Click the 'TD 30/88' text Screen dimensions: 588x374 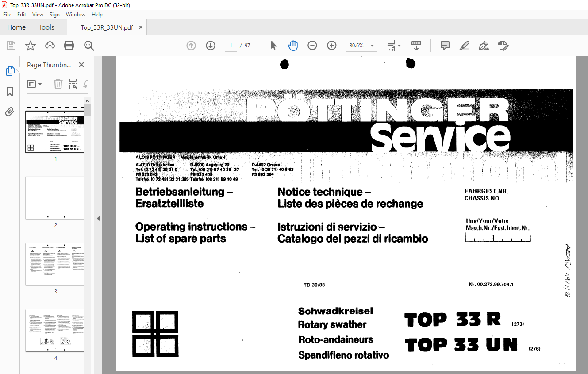314,285
